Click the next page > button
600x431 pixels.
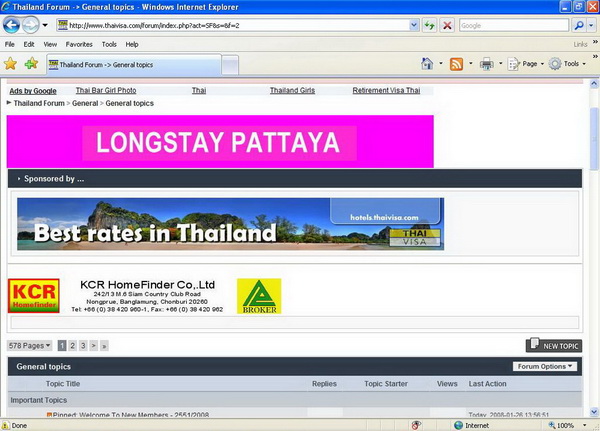pyautogui.click(x=93, y=346)
